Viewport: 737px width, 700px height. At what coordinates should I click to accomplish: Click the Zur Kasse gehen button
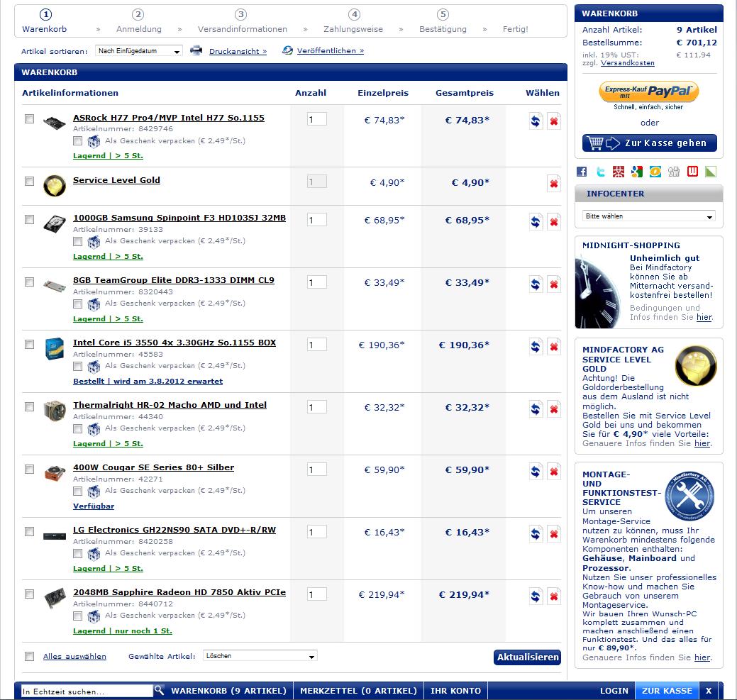650,143
